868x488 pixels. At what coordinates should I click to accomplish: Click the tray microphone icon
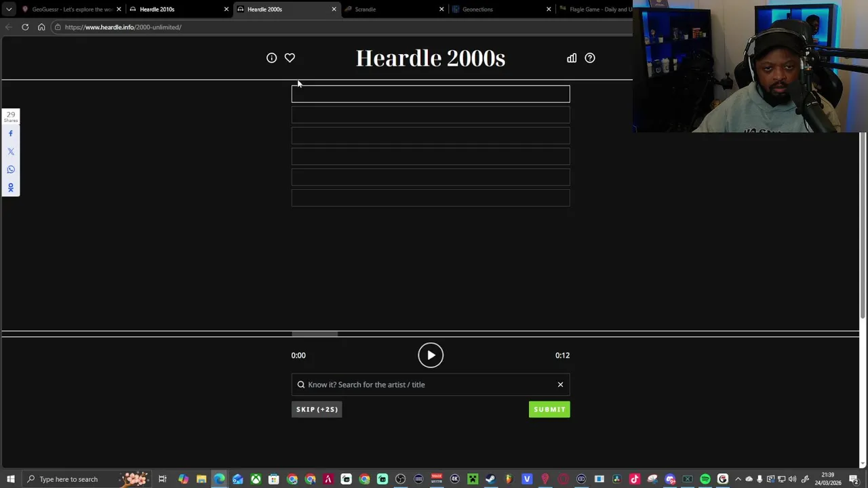(759, 479)
